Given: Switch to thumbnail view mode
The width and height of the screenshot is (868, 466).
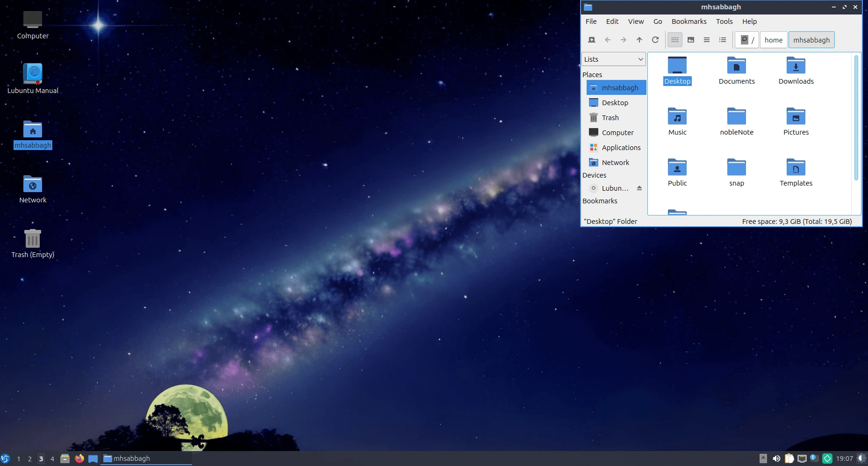Looking at the screenshot, I should [691, 40].
